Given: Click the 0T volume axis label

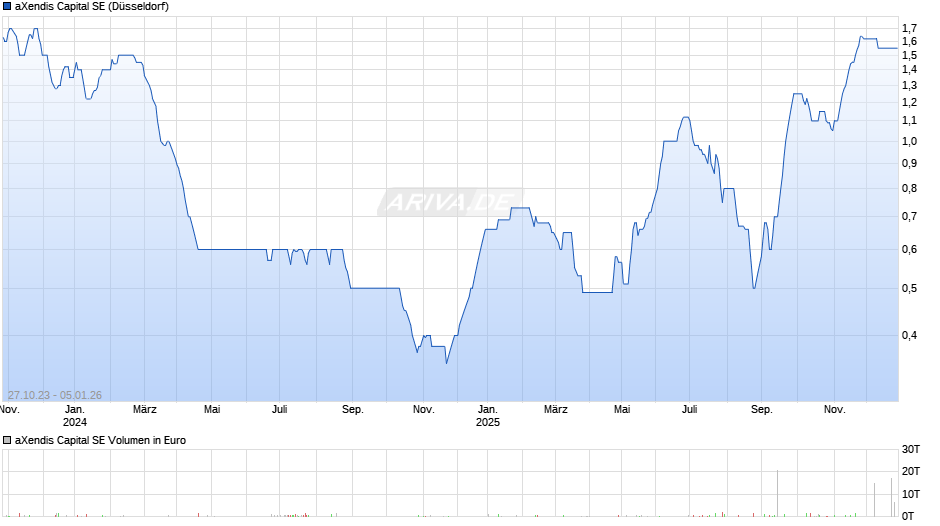Looking at the screenshot, I should [x=908, y=516].
